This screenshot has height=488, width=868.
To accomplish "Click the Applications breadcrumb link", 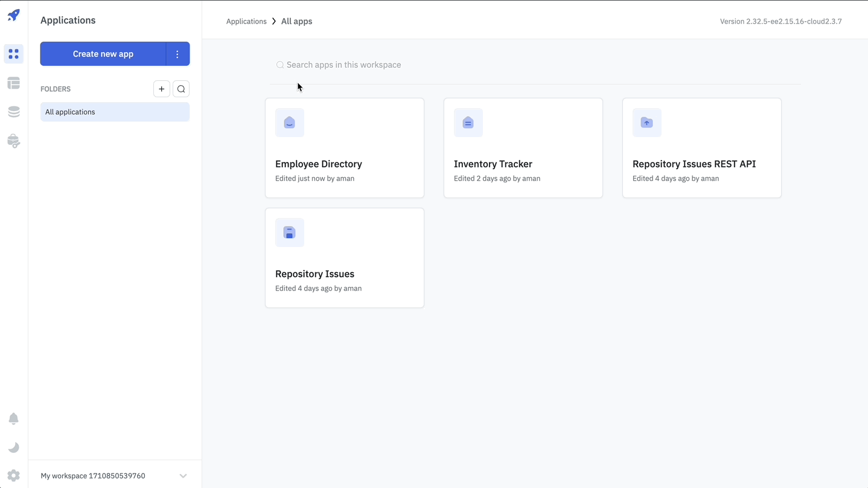I will pyautogui.click(x=246, y=21).
